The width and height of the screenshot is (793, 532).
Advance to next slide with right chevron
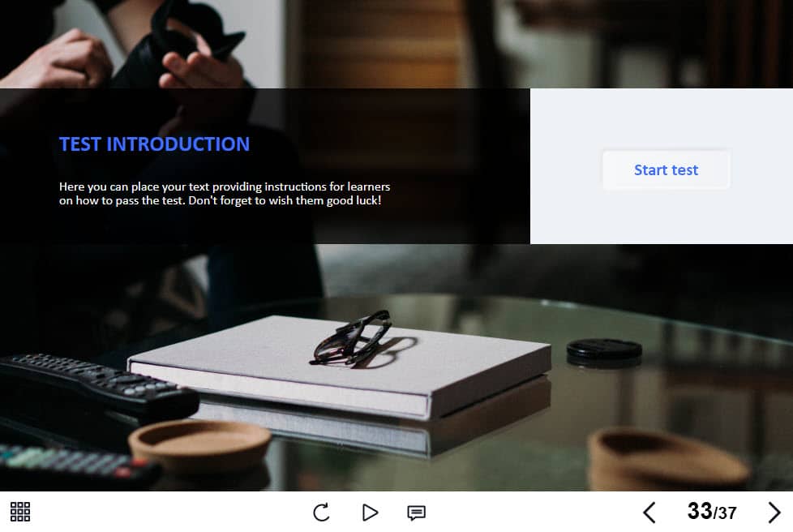point(774,513)
